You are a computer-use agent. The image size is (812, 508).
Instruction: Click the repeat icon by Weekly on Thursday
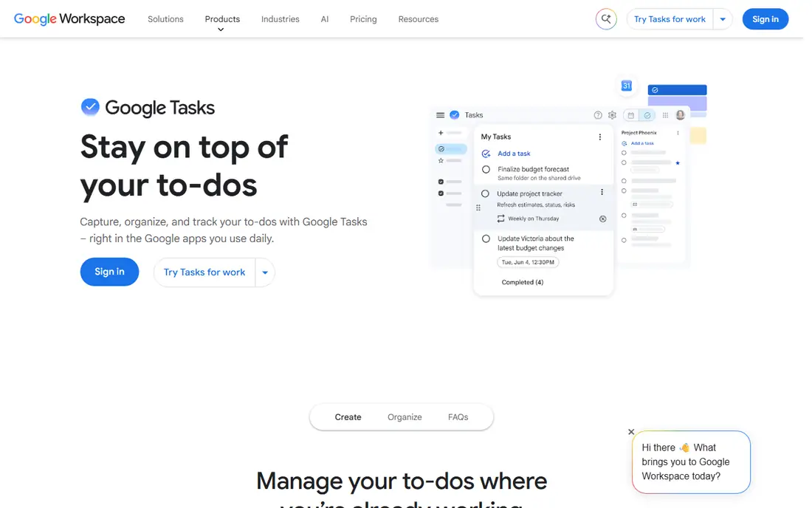500,219
